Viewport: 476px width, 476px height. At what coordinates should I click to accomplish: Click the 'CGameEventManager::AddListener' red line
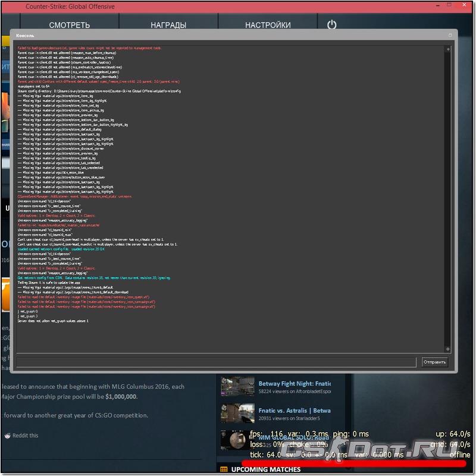click(x=75, y=196)
